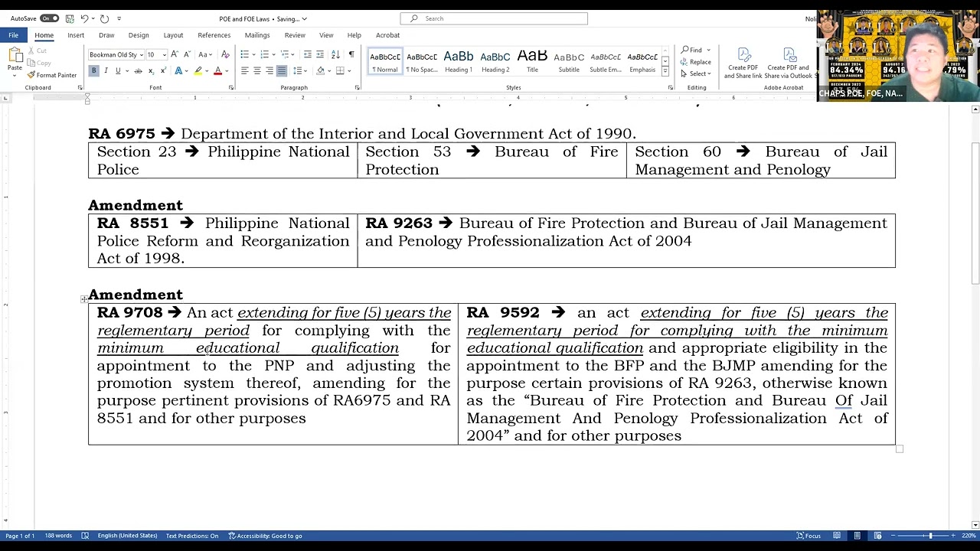Switch to the References tab
The width and height of the screenshot is (980, 551).
214,35
